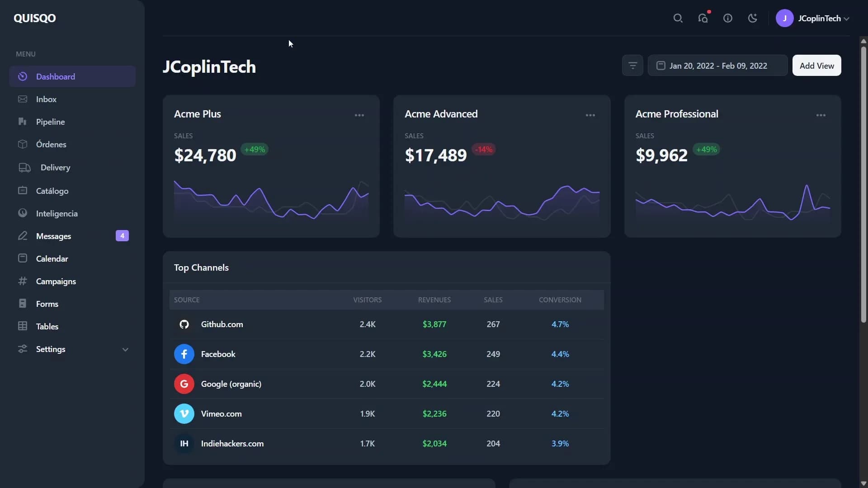Open the Acme Plus card options menu
The width and height of the screenshot is (868, 488).
pyautogui.click(x=359, y=115)
